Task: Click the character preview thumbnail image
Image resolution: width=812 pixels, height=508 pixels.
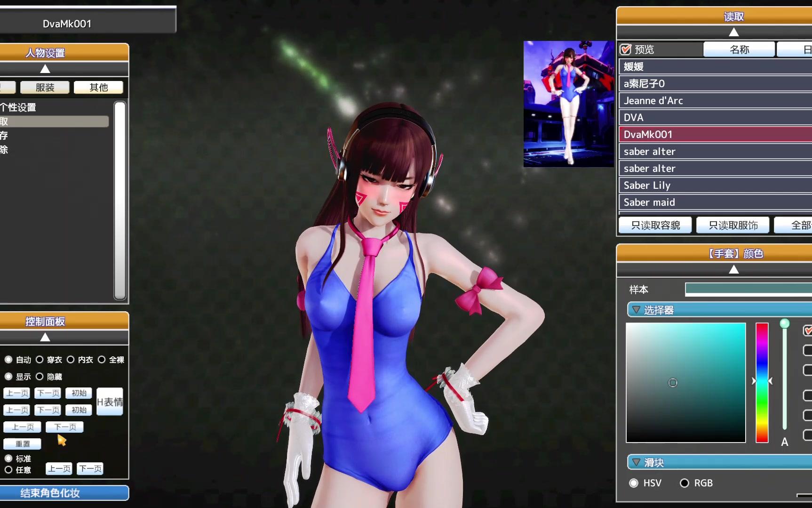Action: [x=569, y=104]
